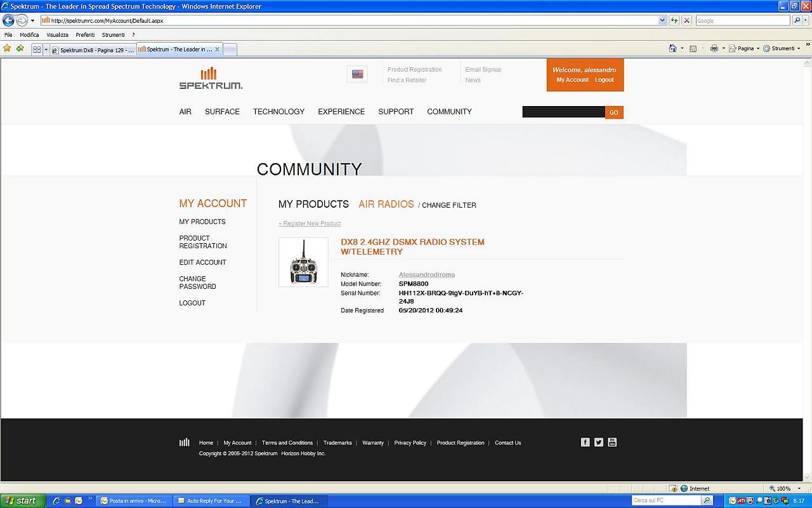
Task: Select EDIT ACCOUNT in the sidebar
Action: pos(202,262)
